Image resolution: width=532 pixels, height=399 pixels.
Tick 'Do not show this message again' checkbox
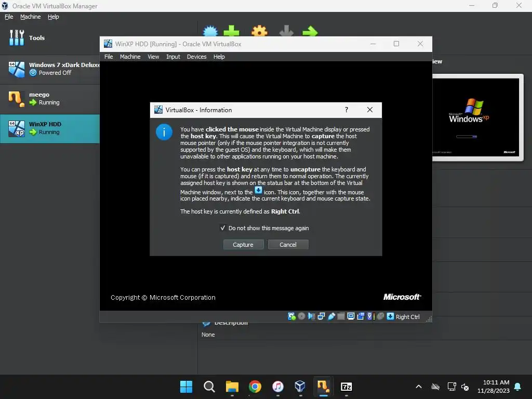[222, 228]
